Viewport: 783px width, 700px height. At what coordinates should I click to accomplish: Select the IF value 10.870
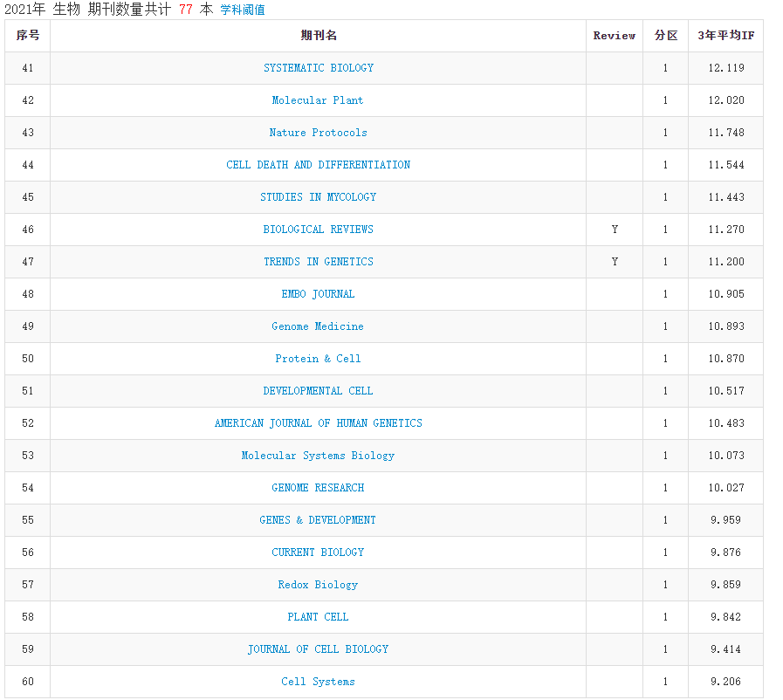tap(726, 359)
